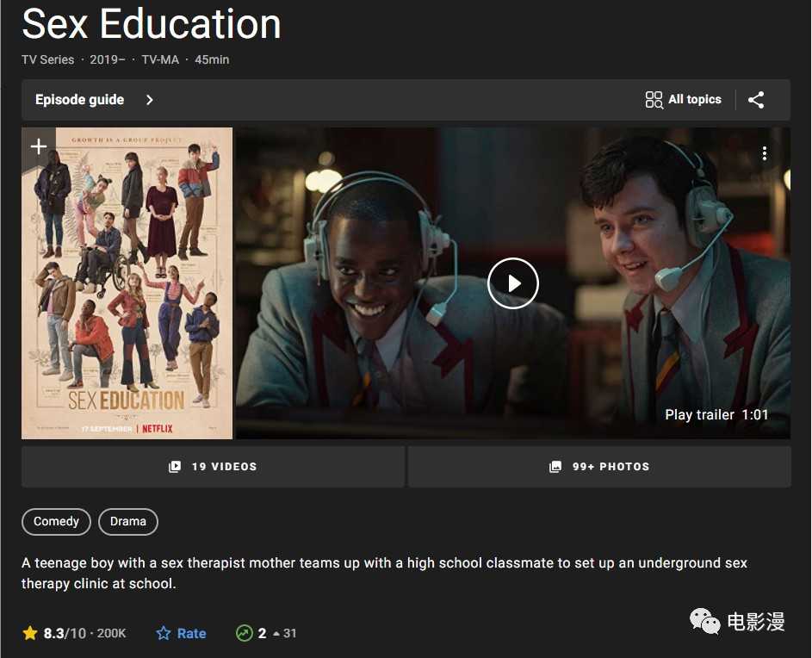Click the 200K ratings count

111,633
